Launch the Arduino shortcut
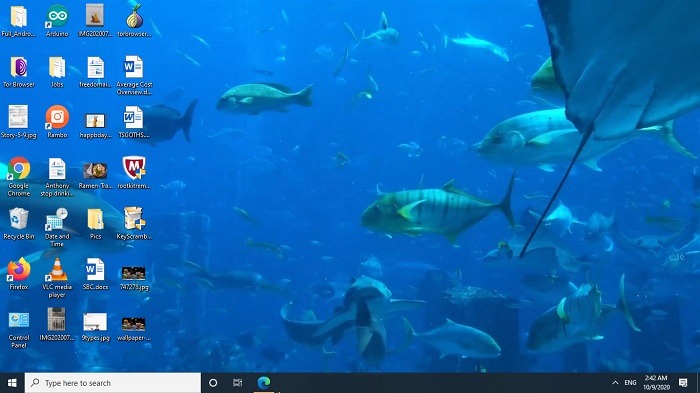 57,17
